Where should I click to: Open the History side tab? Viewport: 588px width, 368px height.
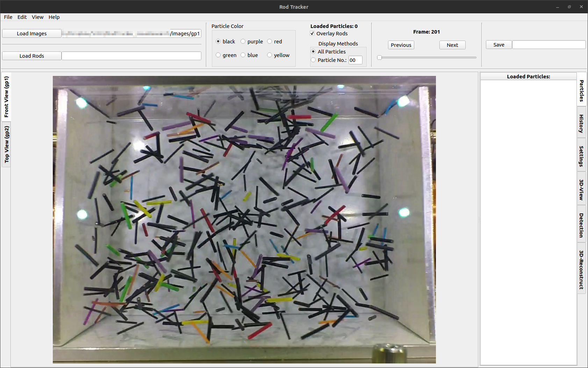click(581, 123)
